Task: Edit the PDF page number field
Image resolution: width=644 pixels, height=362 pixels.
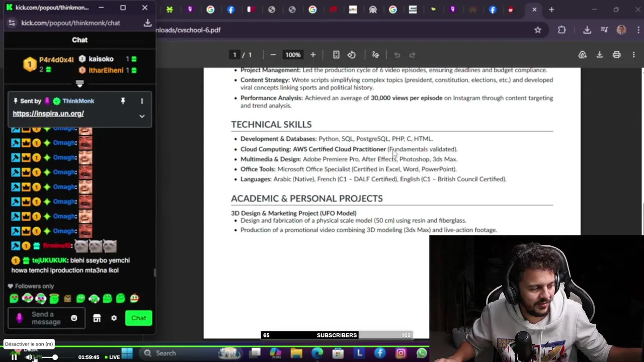Action: click(234, 55)
